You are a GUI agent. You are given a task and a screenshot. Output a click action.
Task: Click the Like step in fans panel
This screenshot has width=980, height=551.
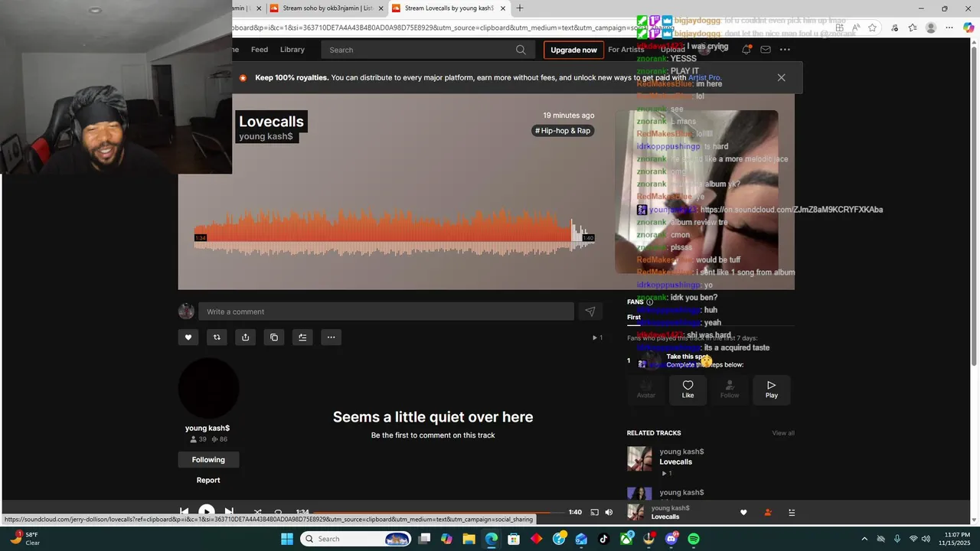point(688,390)
